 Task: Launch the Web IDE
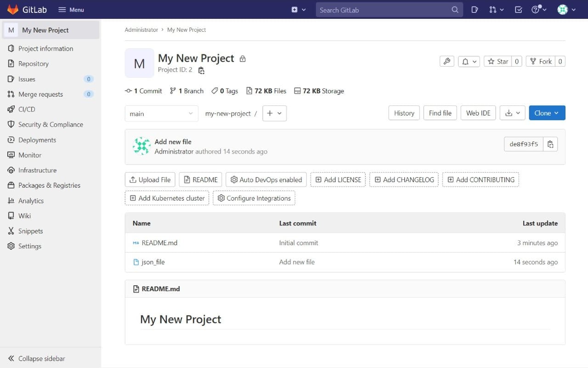[x=478, y=113]
